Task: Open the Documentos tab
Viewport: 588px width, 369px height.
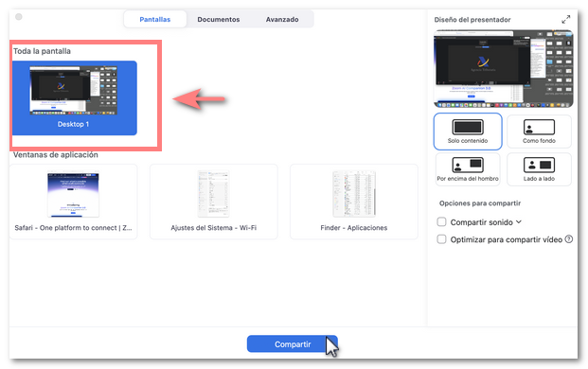Action: [x=218, y=19]
